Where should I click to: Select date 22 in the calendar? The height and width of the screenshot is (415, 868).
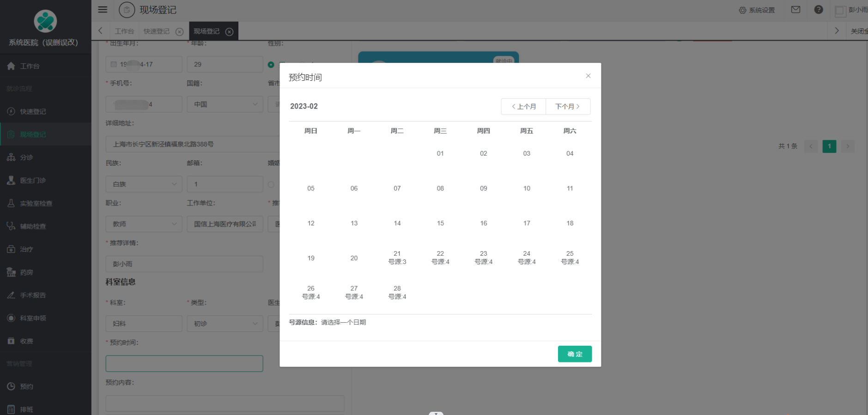440,258
